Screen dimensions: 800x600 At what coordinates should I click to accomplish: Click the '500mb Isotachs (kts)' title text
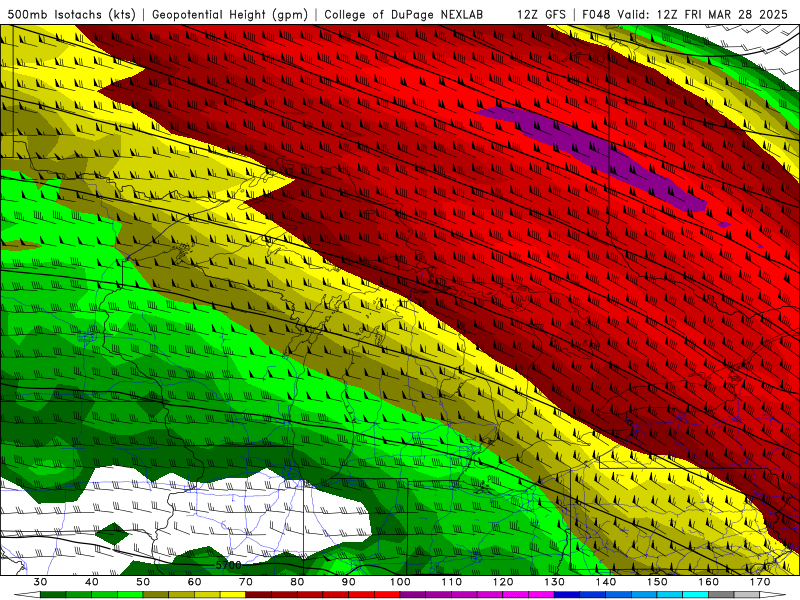pos(72,14)
